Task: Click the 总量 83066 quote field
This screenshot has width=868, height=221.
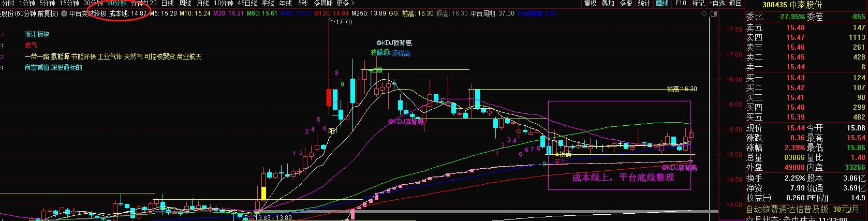Action: pyautogui.click(x=775, y=157)
